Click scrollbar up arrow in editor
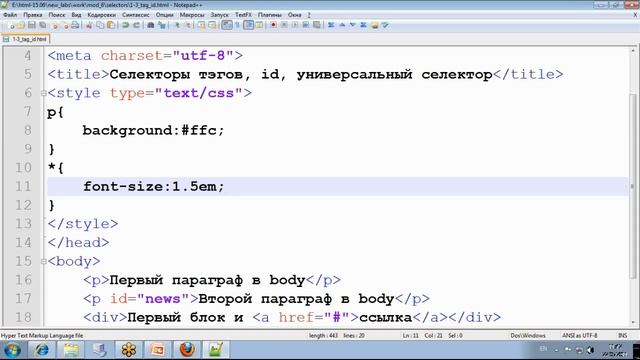 tap(633, 51)
